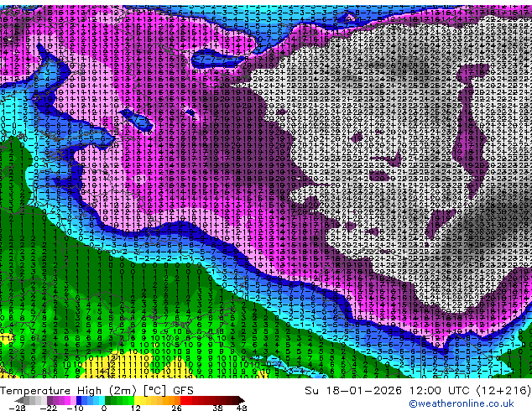The height and width of the screenshot is (411, 532).
Task: Pick the cyan legend swatch before 0
Action: coord(102,400)
